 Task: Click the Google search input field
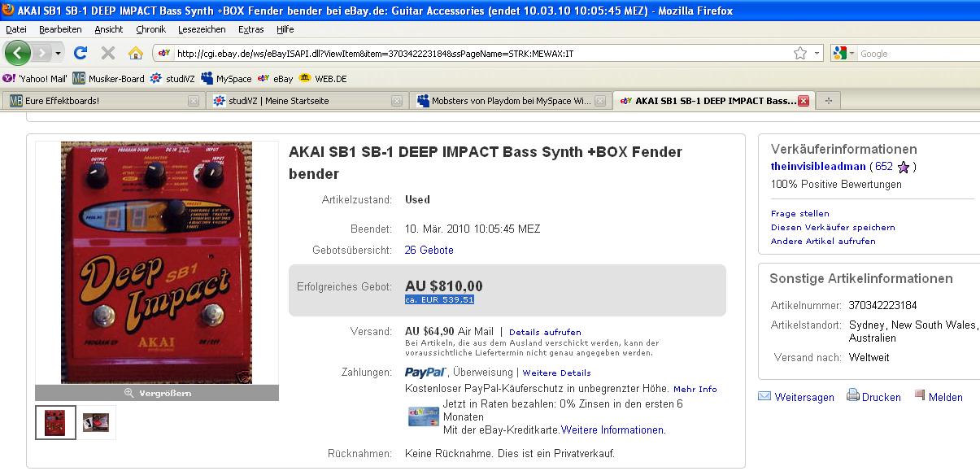coord(916,54)
